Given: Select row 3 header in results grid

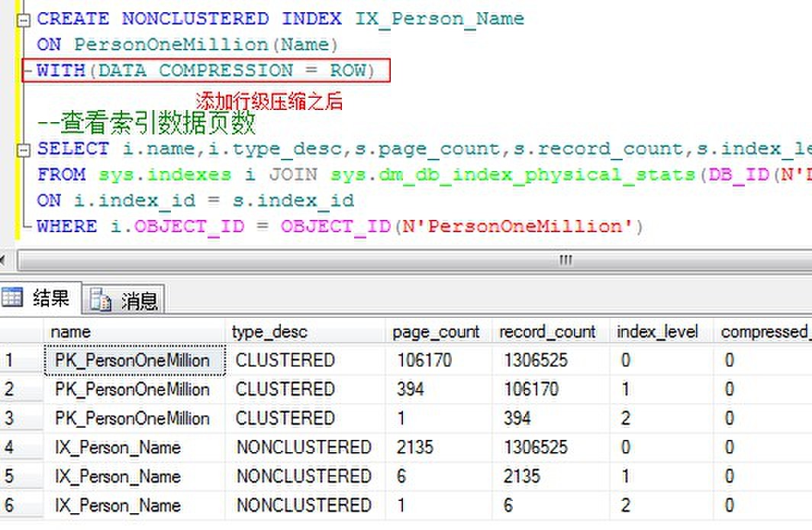Looking at the screenshot, I should tap(21, 418).
